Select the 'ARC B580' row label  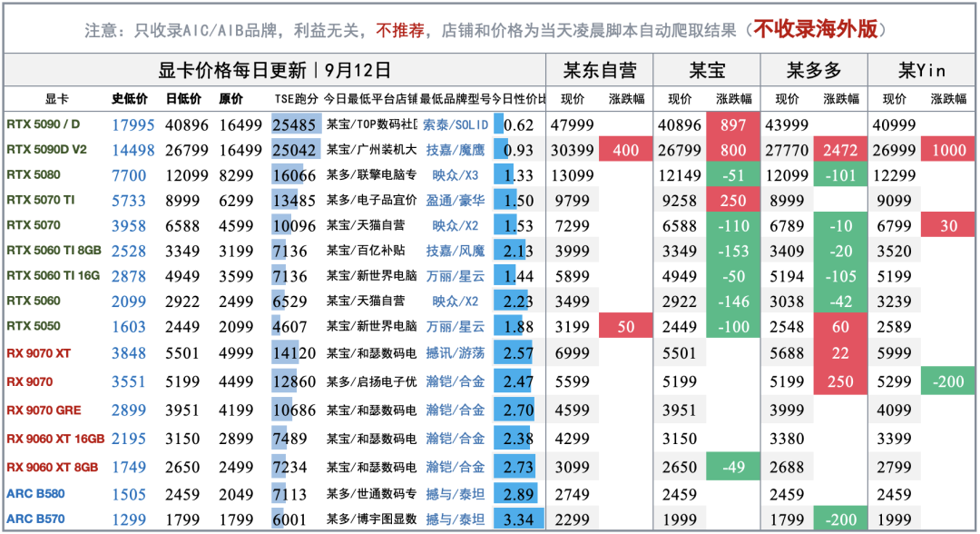(x=35, y=494)
